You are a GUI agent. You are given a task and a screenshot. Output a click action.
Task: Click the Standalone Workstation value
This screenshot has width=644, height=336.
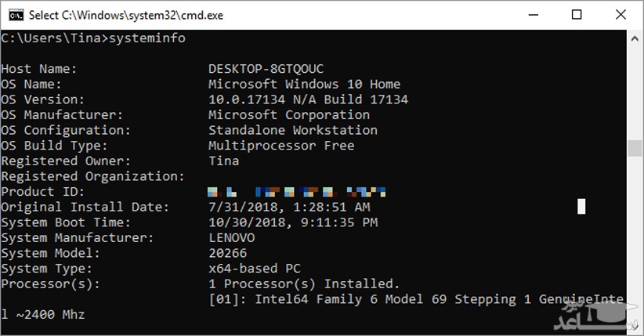tap(292, 130)
